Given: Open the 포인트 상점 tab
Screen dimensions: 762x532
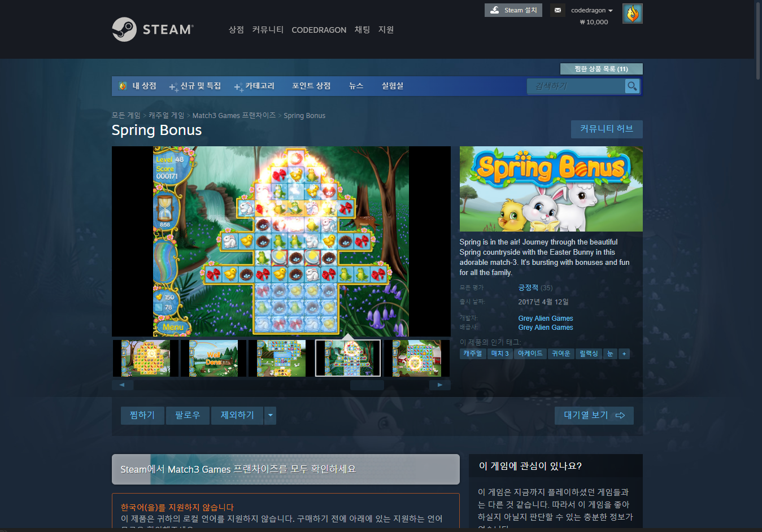Looking at the screenshot, I should [x=311, y=86].
